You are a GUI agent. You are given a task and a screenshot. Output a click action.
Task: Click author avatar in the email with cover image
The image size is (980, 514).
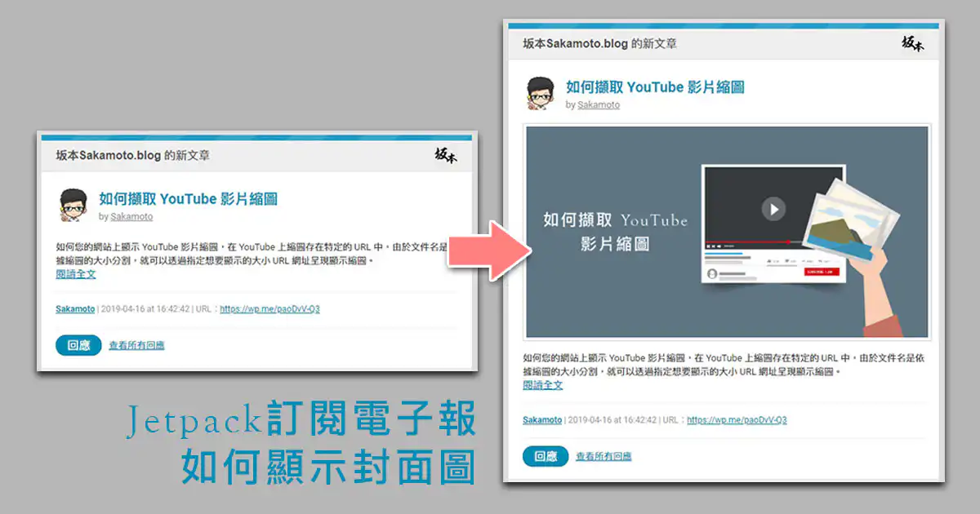click(541, 94)
